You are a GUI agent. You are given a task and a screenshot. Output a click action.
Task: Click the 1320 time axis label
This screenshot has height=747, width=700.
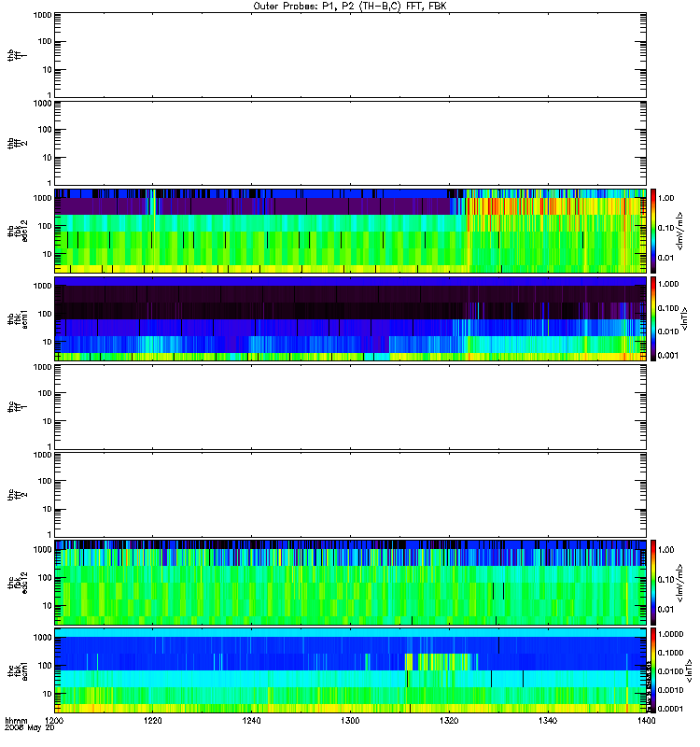(449, 720)
